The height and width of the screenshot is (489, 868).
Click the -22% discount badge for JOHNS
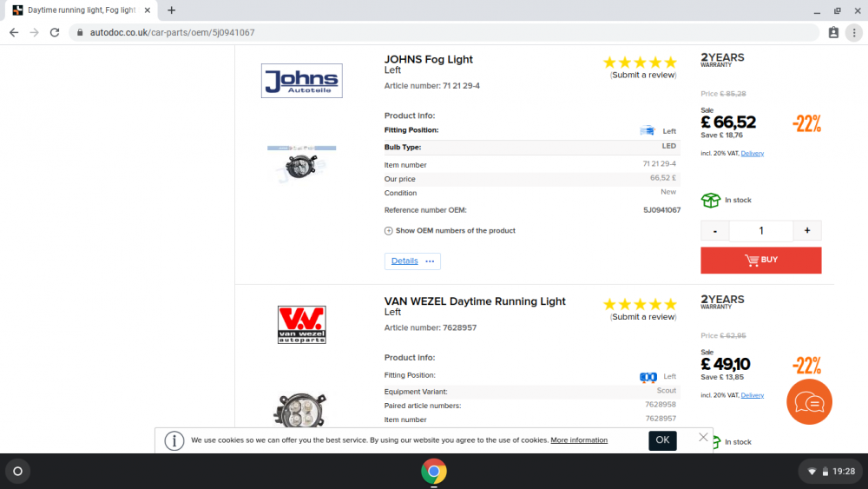pyautogui.click(x=806, y=123)
